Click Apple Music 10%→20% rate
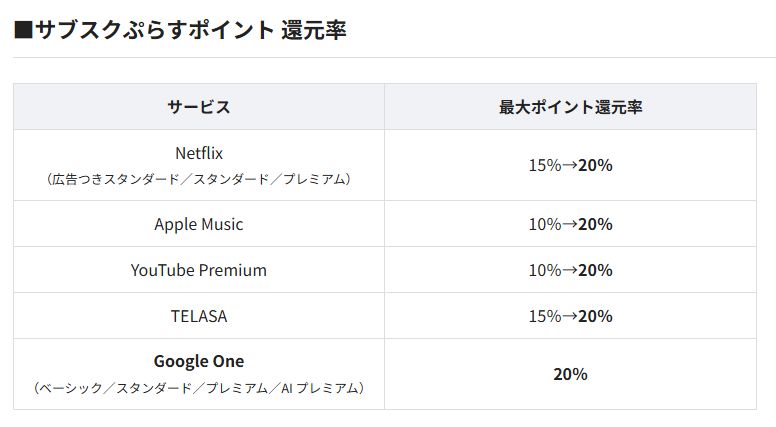Image resolution: width=776 pixels, height=427 pixels. (x=570, y=224)
